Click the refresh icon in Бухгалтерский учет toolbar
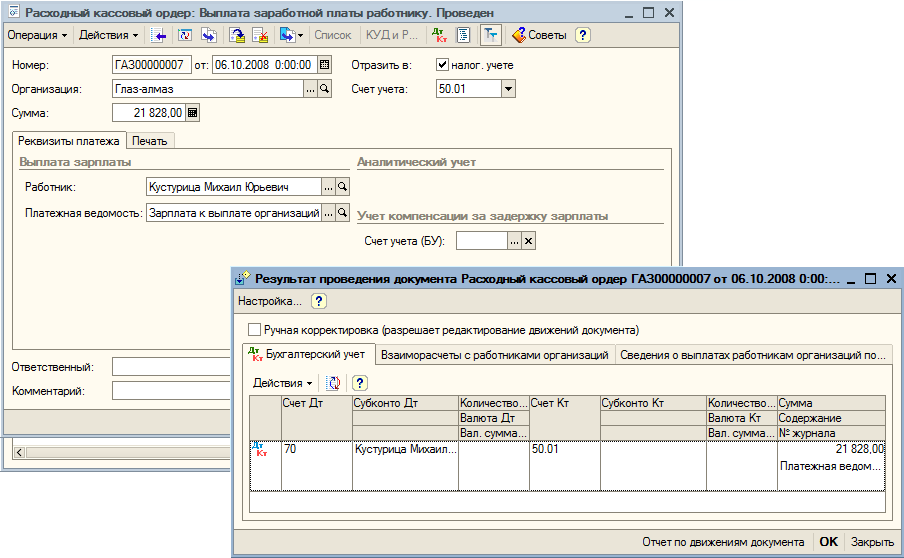The image size is (904, 558). (x=333, y=383)
